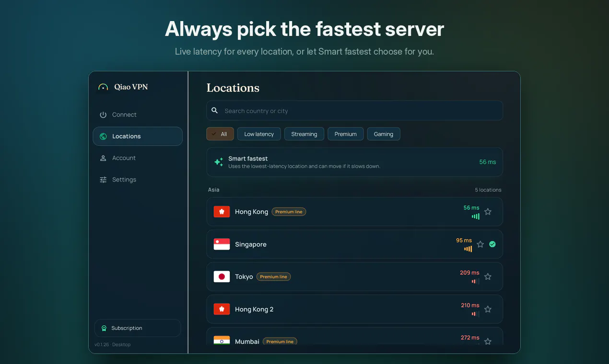Click the signal bars under 95 ms
The image size is (609, 364).
[x=468, y=249]
